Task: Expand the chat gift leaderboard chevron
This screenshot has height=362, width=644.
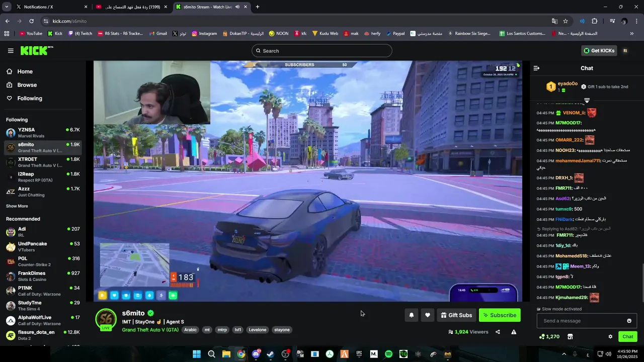Action: [x=587, y=101]
